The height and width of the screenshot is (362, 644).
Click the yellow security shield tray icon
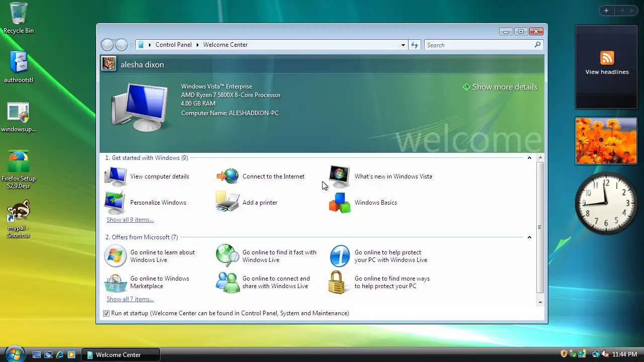point(564,354)
